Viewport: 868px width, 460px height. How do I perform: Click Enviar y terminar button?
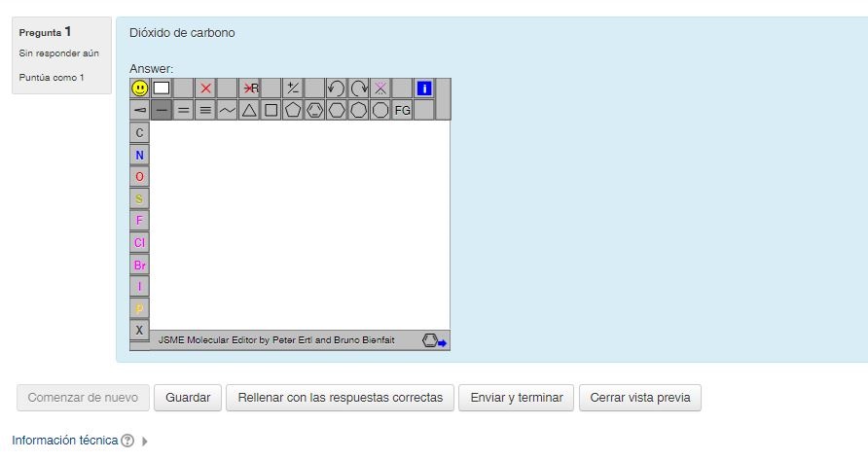tap(516, 398)
